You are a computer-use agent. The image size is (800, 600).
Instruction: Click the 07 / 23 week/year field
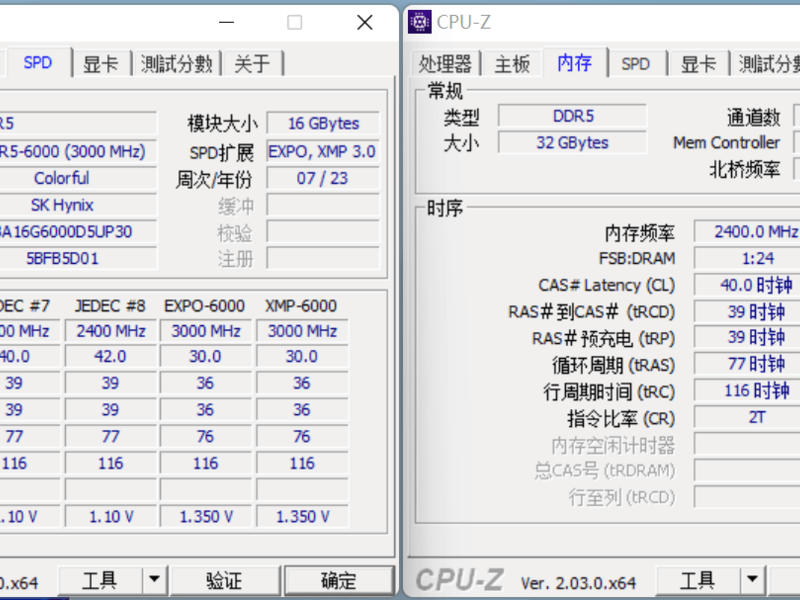323,179
